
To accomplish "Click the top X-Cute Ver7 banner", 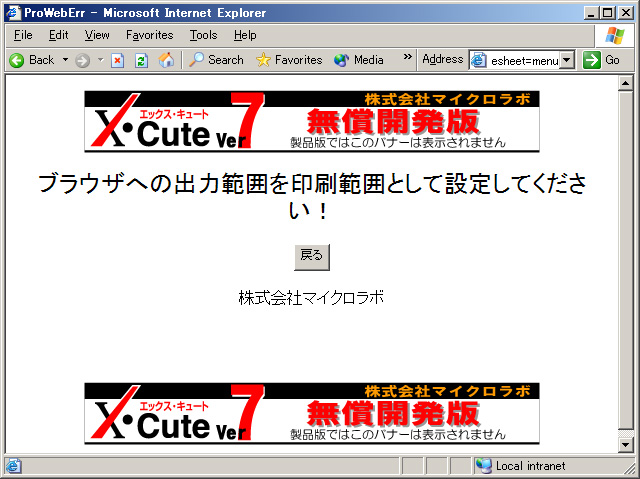I will coord(312,122).
